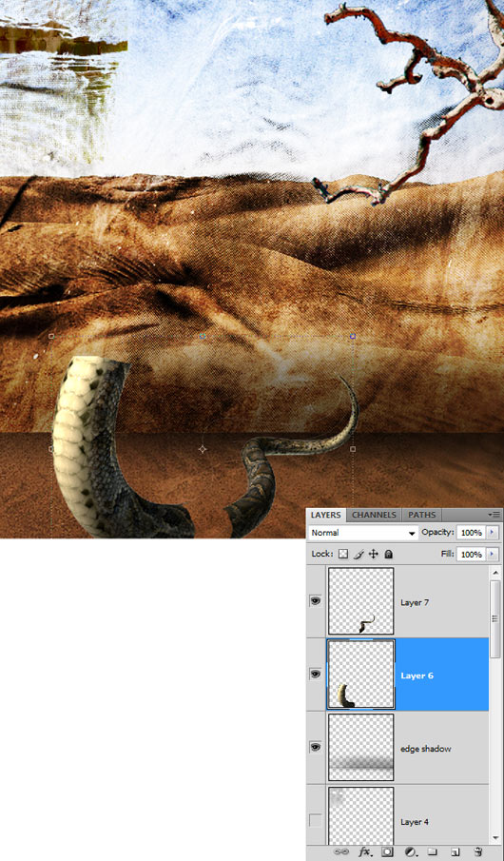Click the layers panel scrollbar thumb
Viewport: 504px width, 861px height.
495,617
